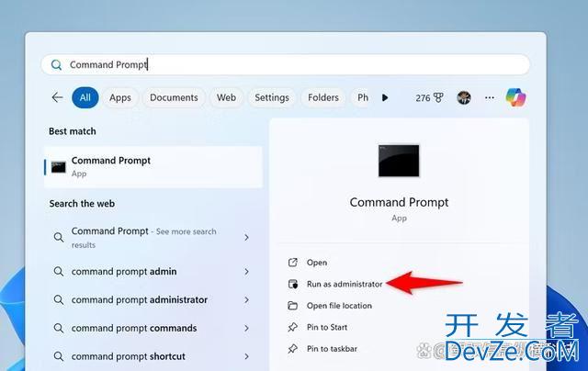Screen dimensions: 588x371
Task: Click the 'Command Prompt' title in preview pane
Action: (399, 202)
